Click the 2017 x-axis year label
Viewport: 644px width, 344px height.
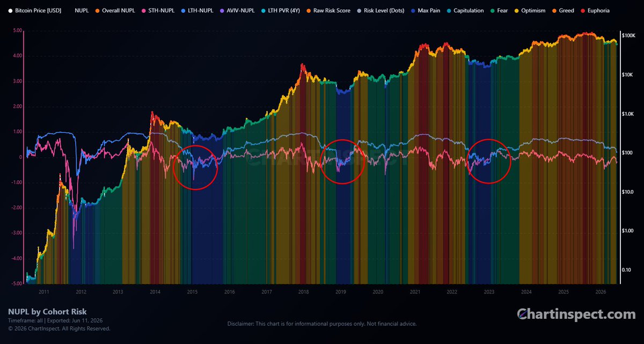tap(267, 292)
